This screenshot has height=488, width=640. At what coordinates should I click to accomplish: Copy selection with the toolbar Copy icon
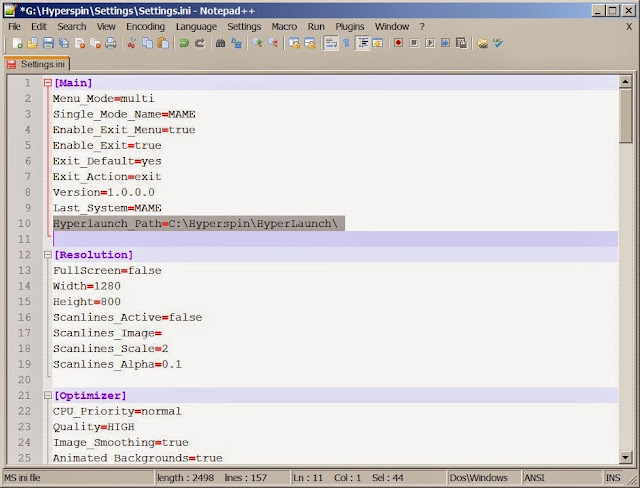click(x=147, y=43)
